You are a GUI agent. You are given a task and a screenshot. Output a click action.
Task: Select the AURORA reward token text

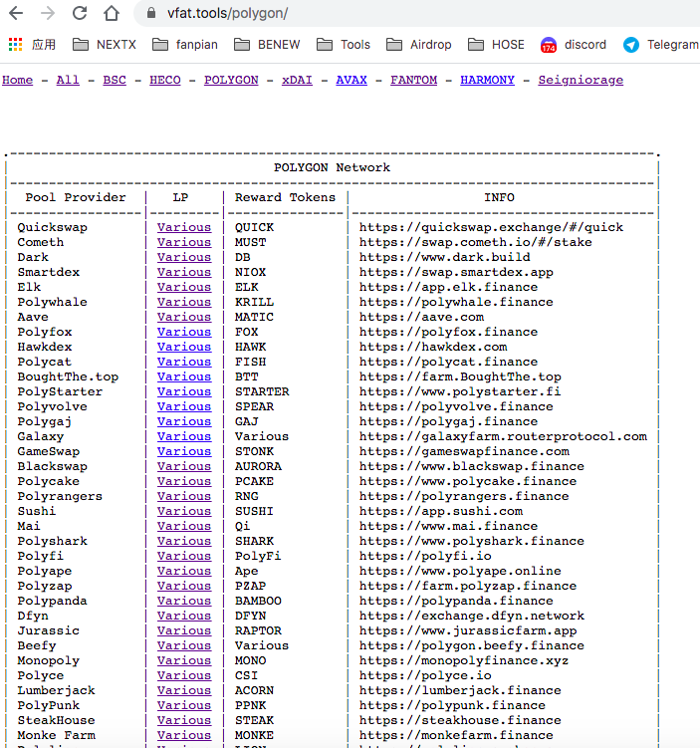pyautogui.click(x=258, y=466)
